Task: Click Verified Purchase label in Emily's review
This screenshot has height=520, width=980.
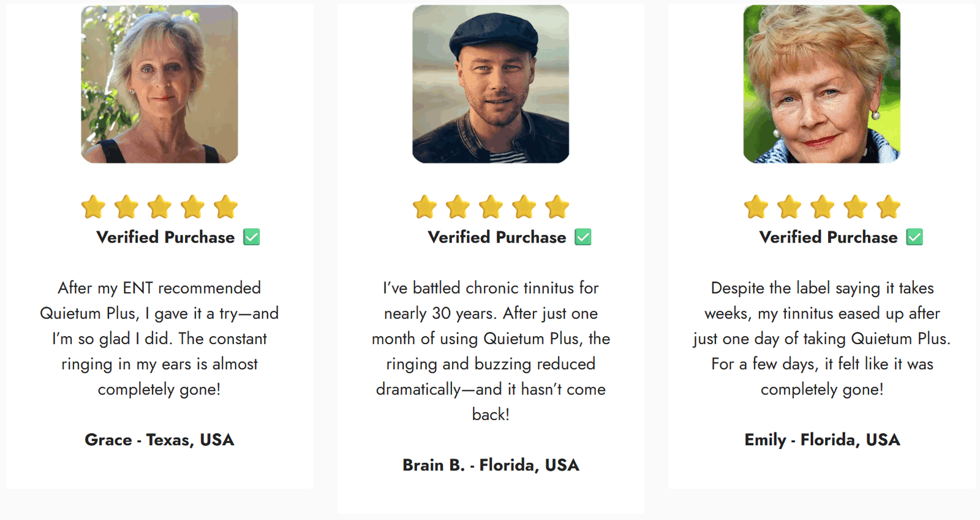Action: (x=828, y=237)
